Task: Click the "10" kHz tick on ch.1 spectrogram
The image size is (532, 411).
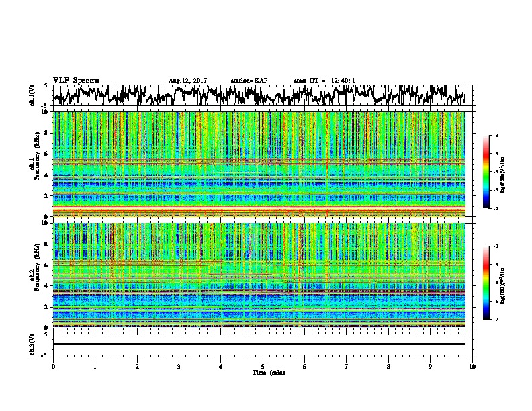Action: (46, 113)
